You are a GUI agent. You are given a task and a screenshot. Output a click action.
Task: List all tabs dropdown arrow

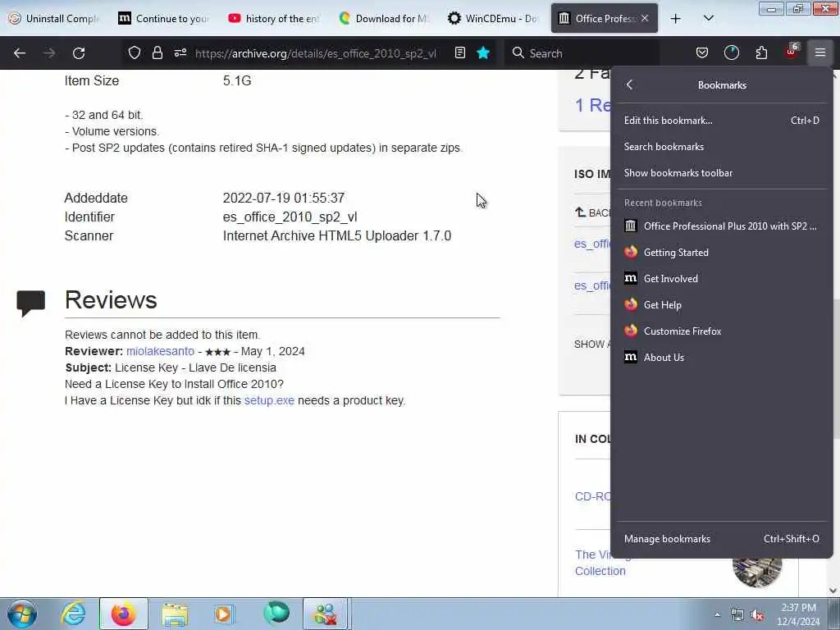tap(708, 18)
